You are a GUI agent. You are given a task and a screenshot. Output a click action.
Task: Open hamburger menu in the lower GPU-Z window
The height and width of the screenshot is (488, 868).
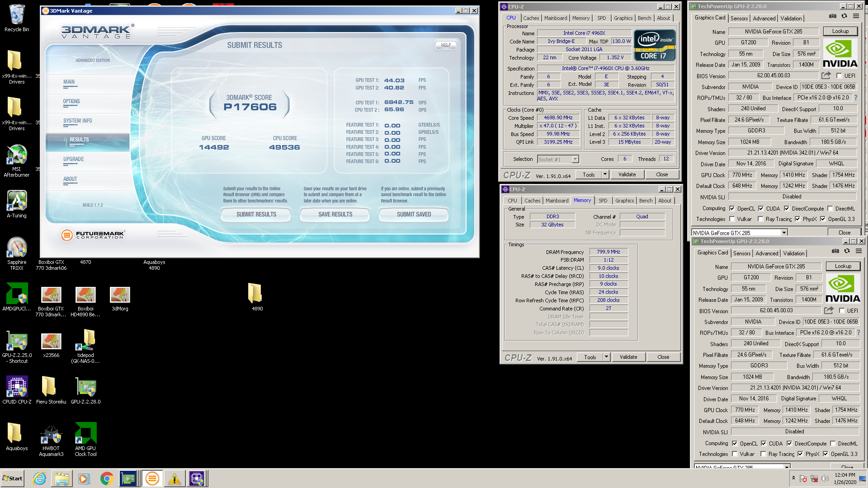coord(859,251)
